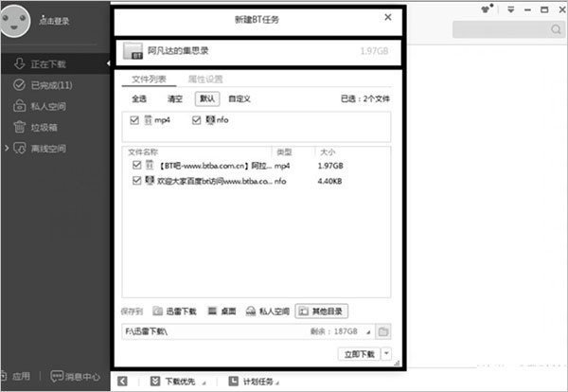Select 离线空间 offline space

click(48, 149)
